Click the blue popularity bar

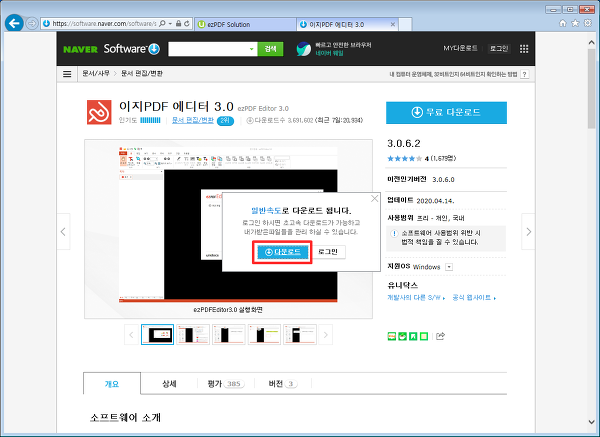click(x=150, y=120)
